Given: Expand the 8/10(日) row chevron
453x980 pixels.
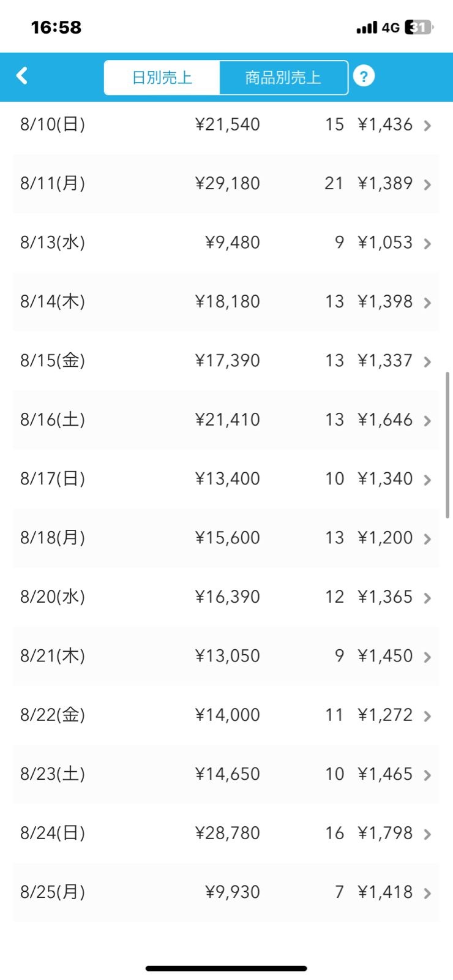Looking at the screenshot, I should (x=427, y=126).
